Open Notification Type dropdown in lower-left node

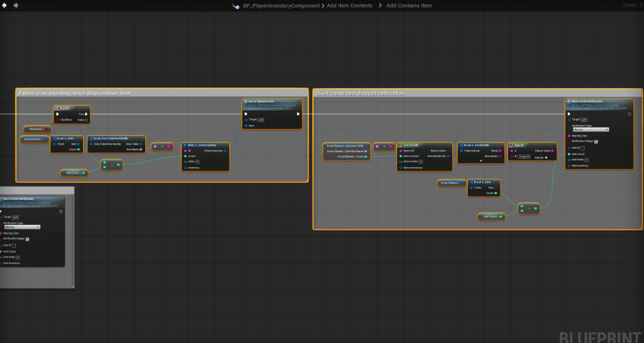[x=21, y=227]
